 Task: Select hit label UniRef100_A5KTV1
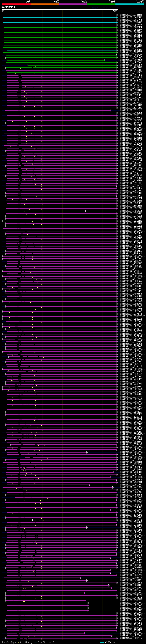(131, 505)
